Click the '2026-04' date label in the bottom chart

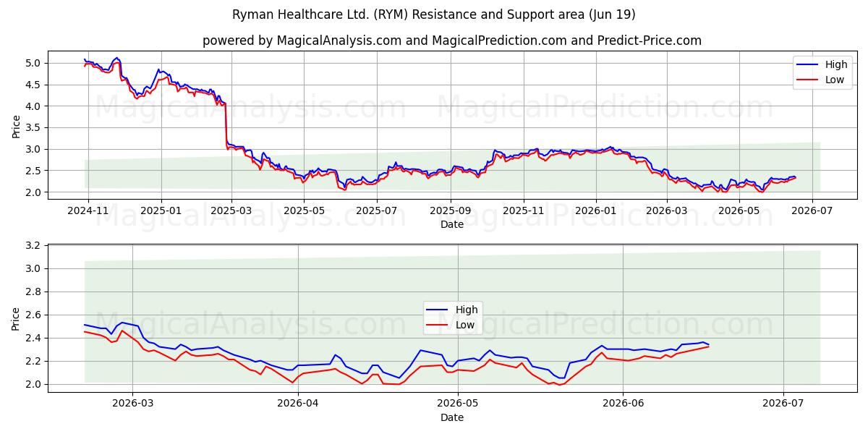pos(298,405)
